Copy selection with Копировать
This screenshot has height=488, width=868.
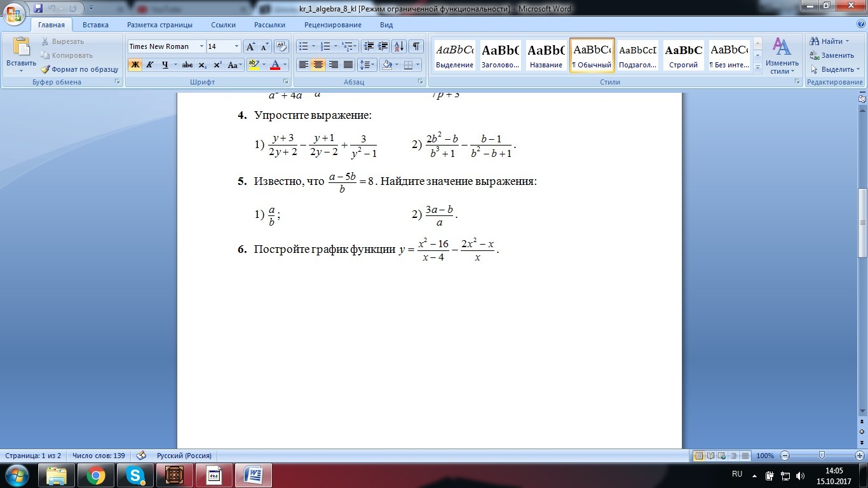[x=66, y=55]
